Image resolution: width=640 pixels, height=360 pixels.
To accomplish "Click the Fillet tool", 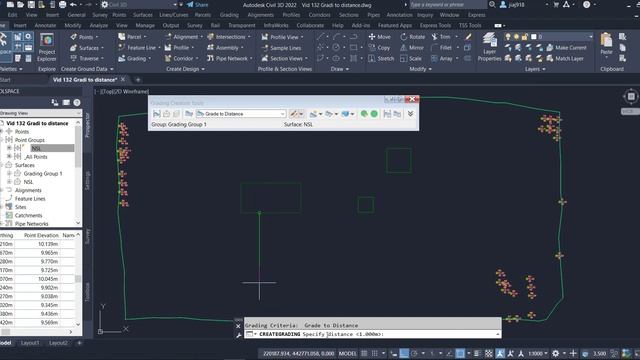I will (442, 48).
